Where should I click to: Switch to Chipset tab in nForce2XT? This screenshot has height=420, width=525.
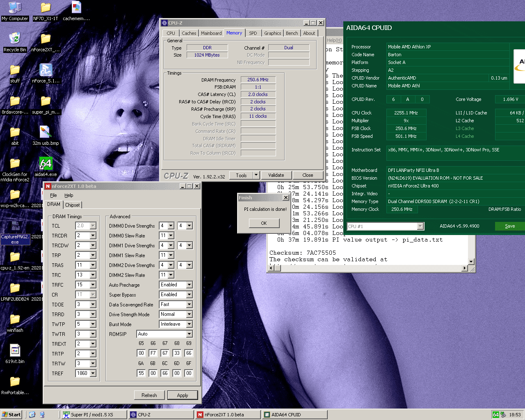(x=73, y=205)
